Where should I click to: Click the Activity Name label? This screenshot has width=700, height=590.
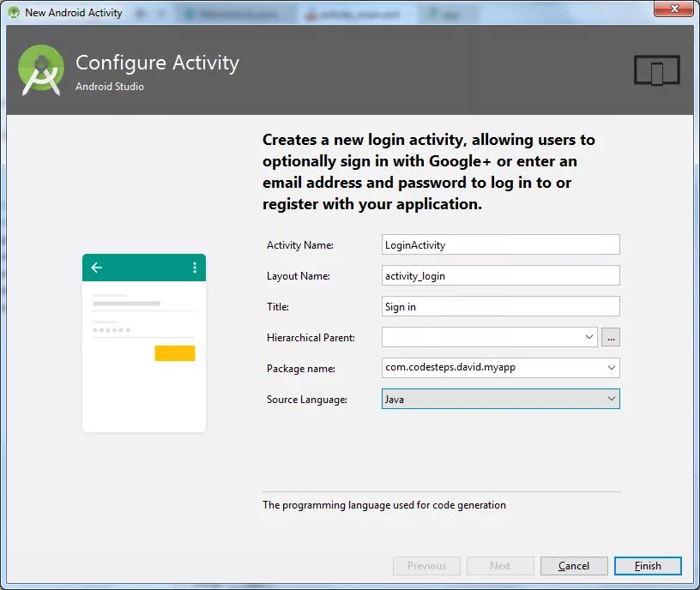click(x=300, y=245)
